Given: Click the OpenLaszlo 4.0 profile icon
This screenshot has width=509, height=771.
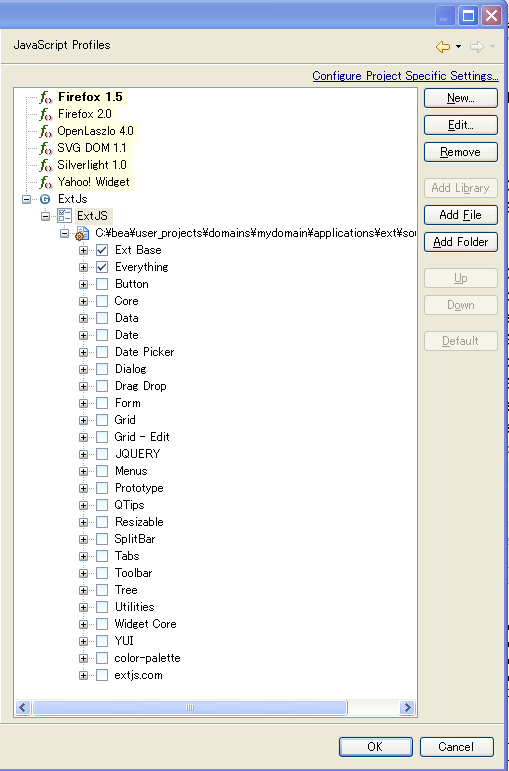Looking at the screenshot, I should click(46, 131).
